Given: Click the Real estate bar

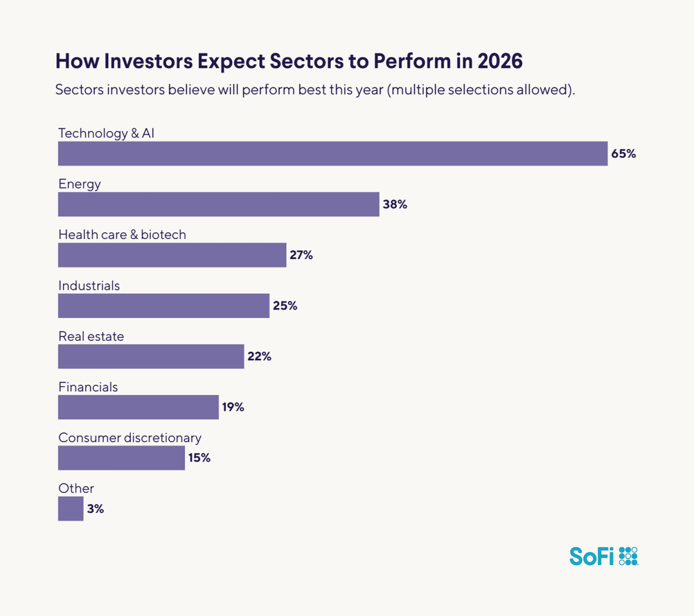Looking at the screenshot, I should [151, 356].
